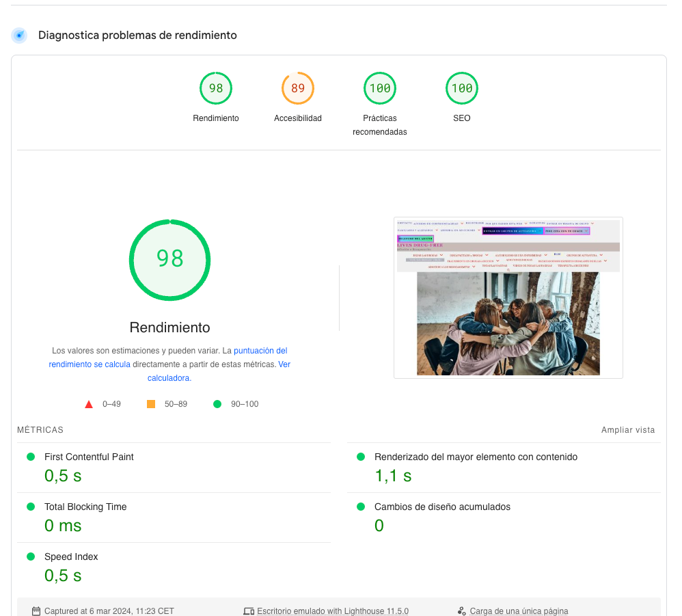Click the 'Rendimiento' label under the top gauge
Screen dimensions: 682x616
(216, 118)
